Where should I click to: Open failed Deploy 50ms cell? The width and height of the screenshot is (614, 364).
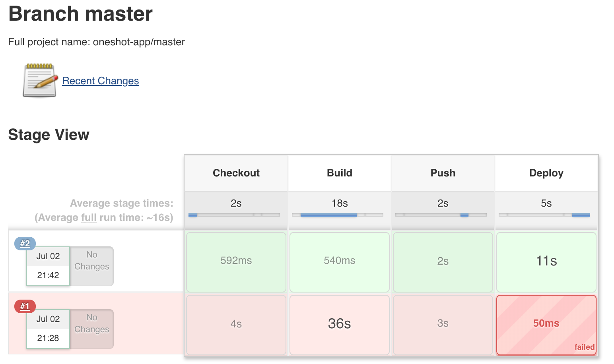tap(546, 325)
